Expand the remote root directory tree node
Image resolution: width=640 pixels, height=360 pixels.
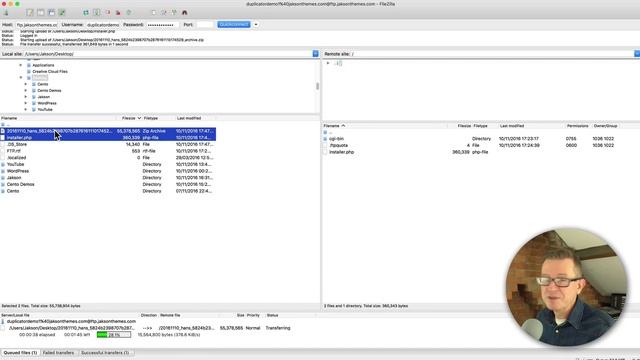(328, 63)
